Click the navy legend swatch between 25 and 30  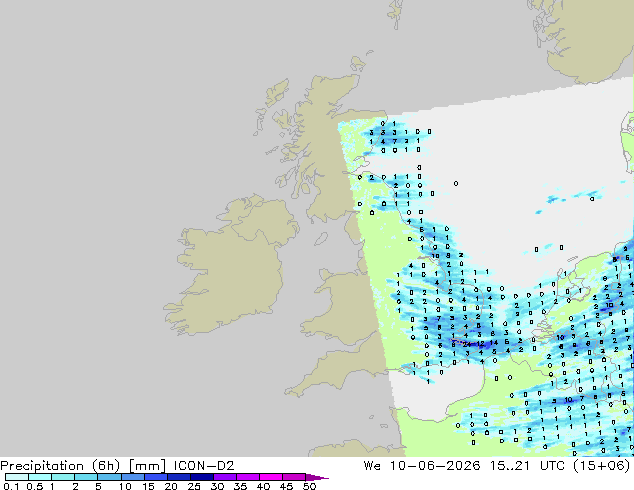pos(201,477)
